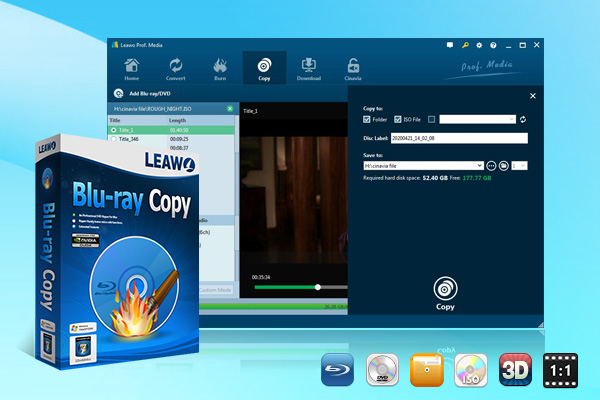
Task: Click the DVD disc feature icon
Action: click(382, 369)
